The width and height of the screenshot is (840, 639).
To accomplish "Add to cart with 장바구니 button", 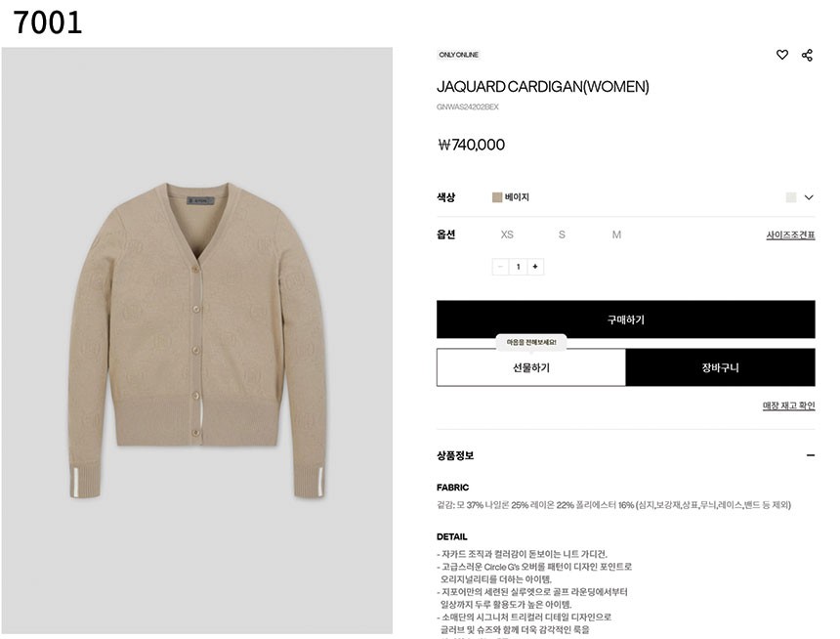I will click(721, 367).
